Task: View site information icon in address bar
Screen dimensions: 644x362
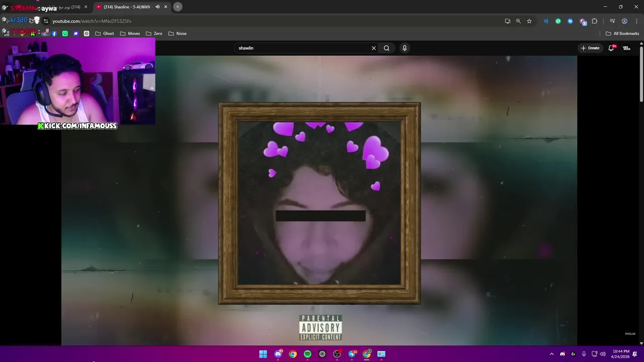Action: [x=46, y=21]
